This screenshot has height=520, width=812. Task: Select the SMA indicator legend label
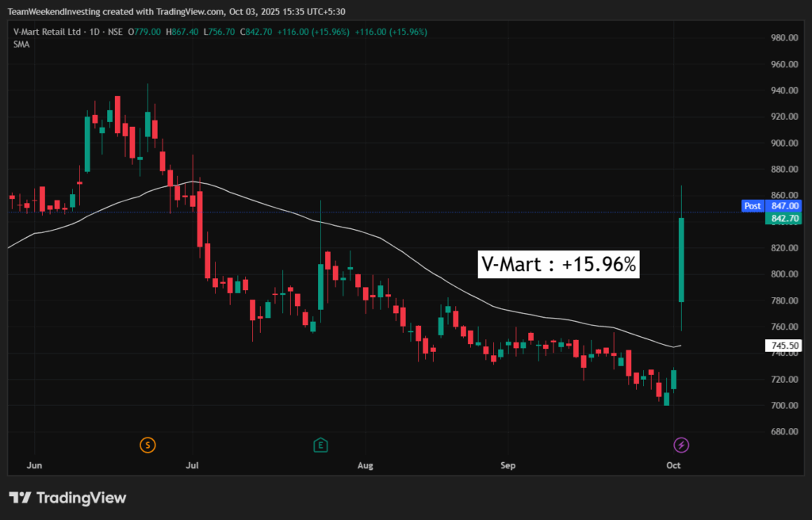tap(21, 44)
